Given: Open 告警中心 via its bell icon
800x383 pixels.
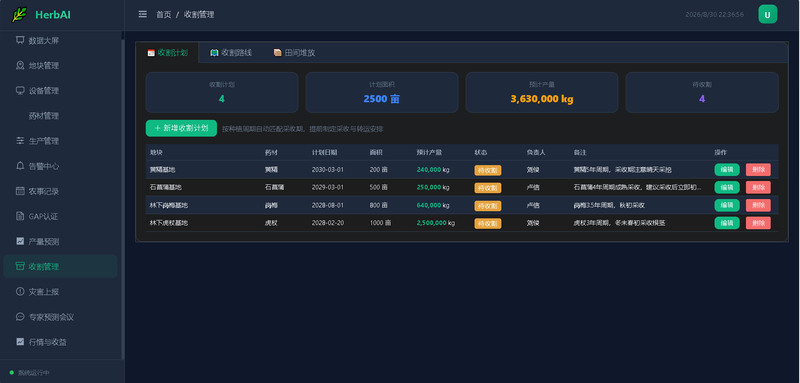Looking at the screenshot, I should click(20, 166).
